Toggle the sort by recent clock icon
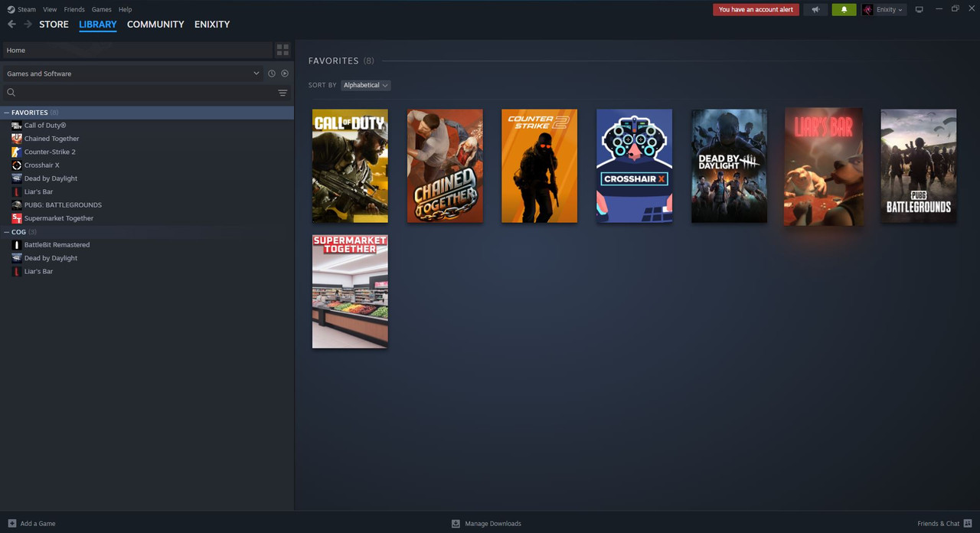The height and width of the screenshot is (533, 980). tap(271, 74)
